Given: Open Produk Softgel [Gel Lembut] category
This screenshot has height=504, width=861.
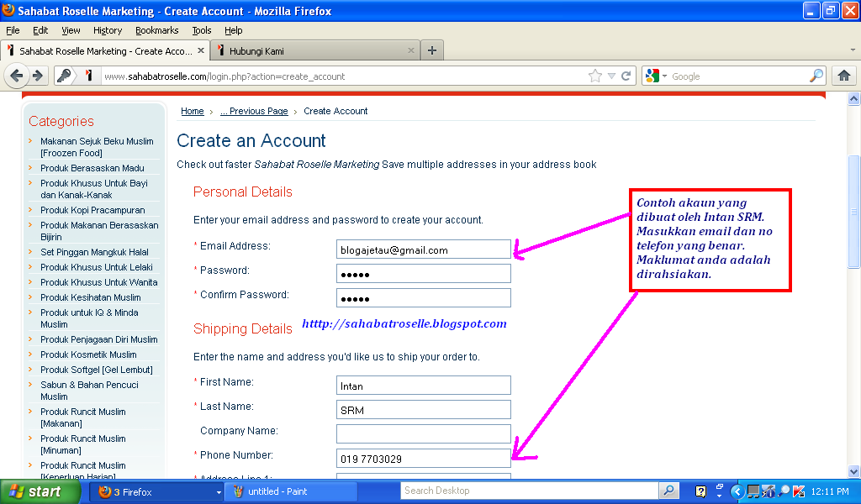Looking at the screenshot, I should click(97, 370).
